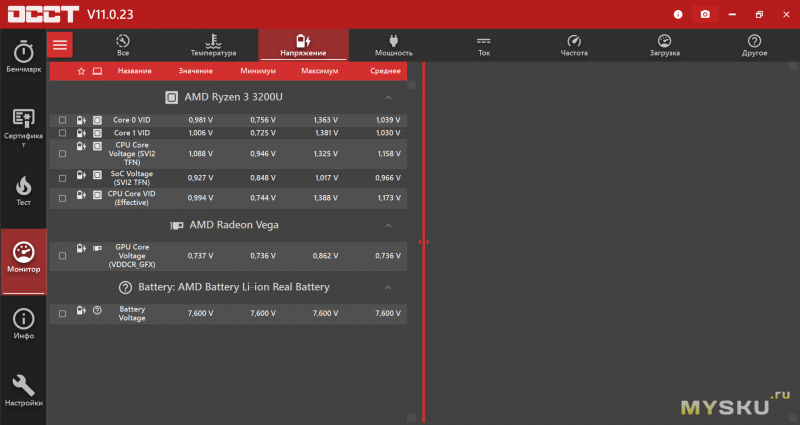Click GPU Core Voltage maximum 0,862 V
Screen dimensions: 800x425
click(x=326, y=256)
